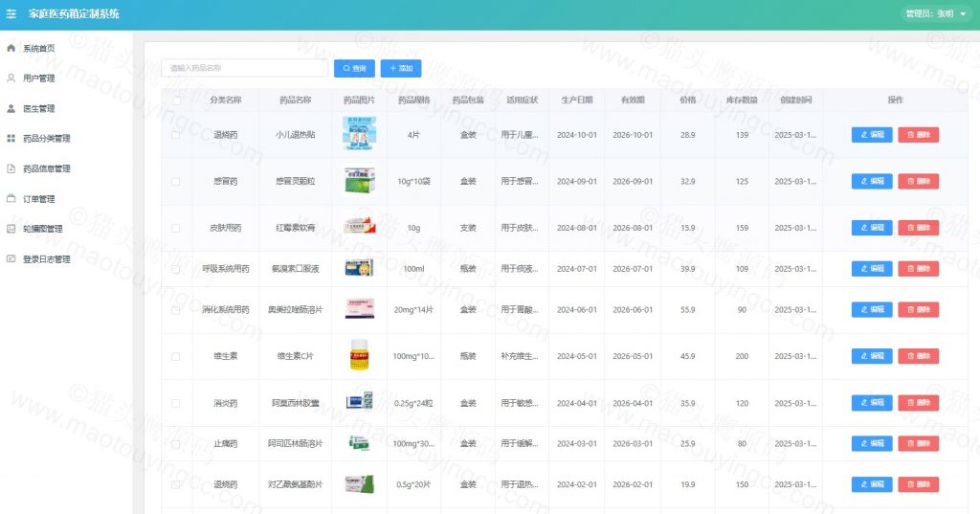Open the 小儿退热贴 product image thumbnail
The width and height of the screenshot is (980, 514).
360,134
